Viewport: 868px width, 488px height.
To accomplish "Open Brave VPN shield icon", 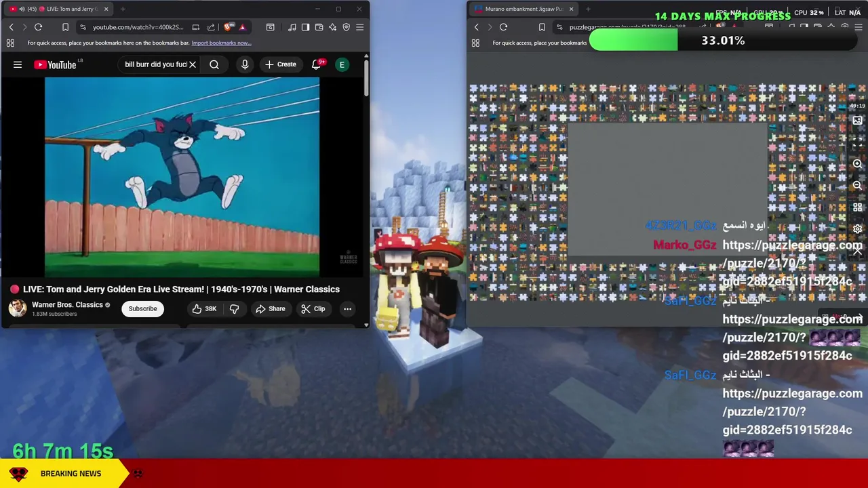I will pyautogui.click(x=346, y=27).
